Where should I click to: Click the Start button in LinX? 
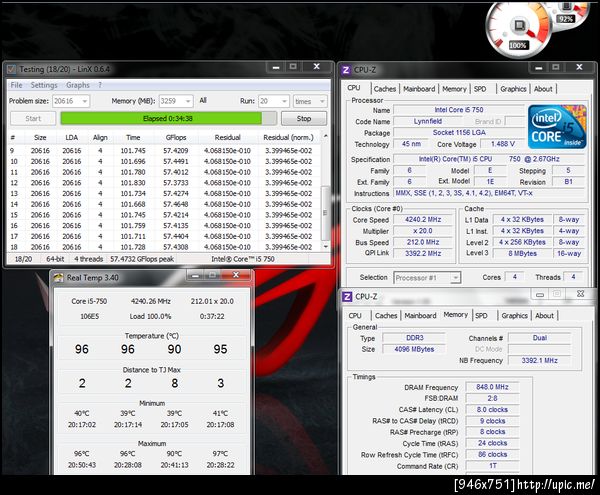point(33,119)
